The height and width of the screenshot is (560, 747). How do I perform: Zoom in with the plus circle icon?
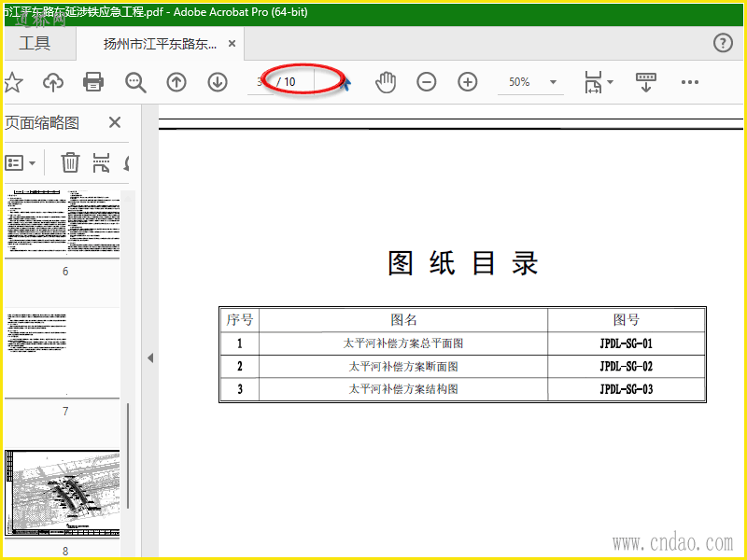(x=468, y=82)
